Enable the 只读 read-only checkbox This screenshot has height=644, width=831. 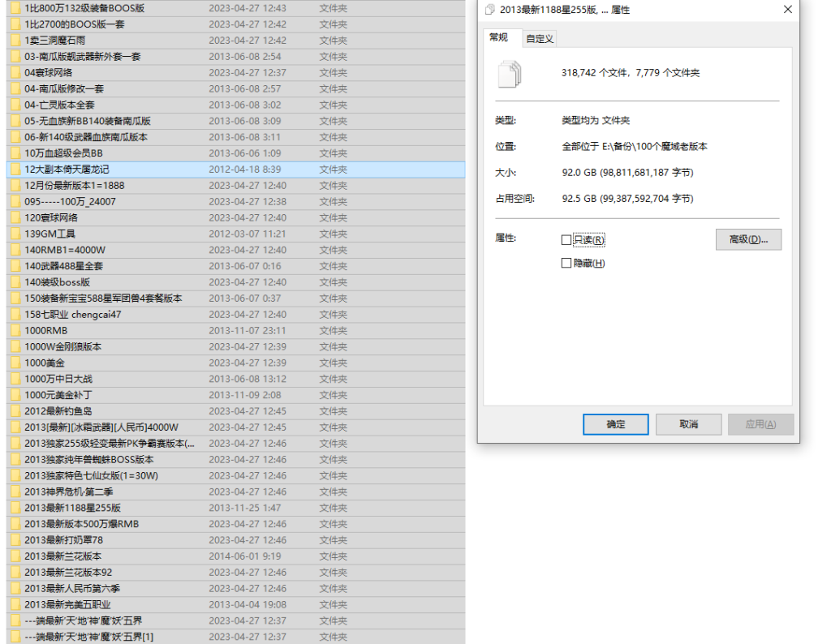point(566,240)
